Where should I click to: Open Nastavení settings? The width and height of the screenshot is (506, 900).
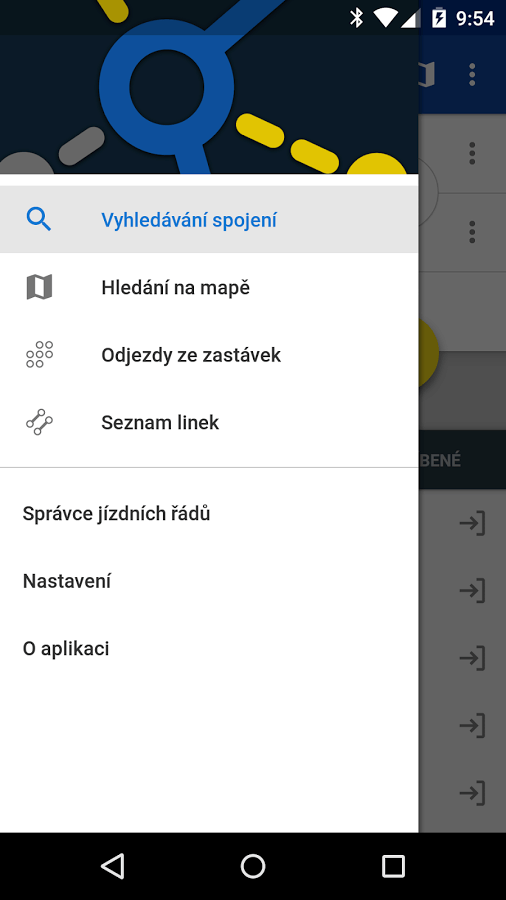209,581
